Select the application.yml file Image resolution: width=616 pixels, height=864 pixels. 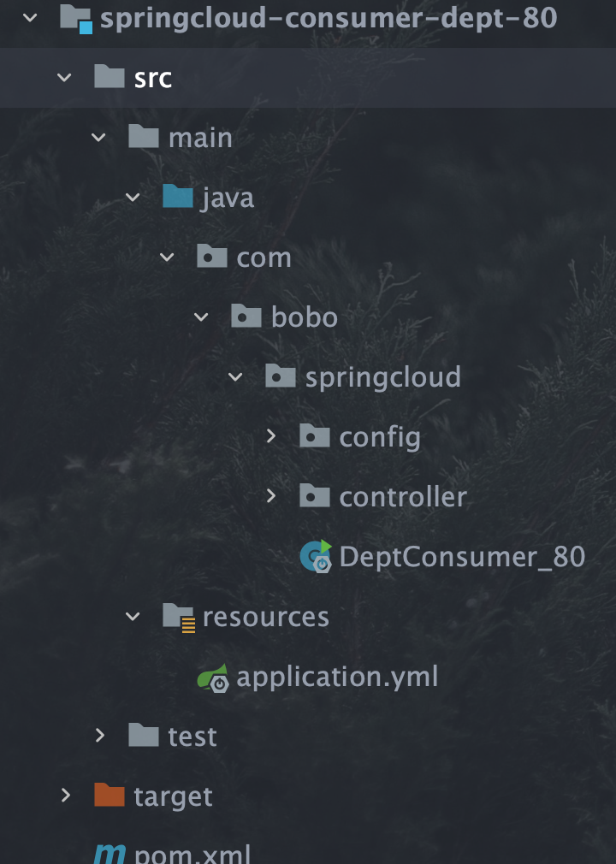pos(337,677)
